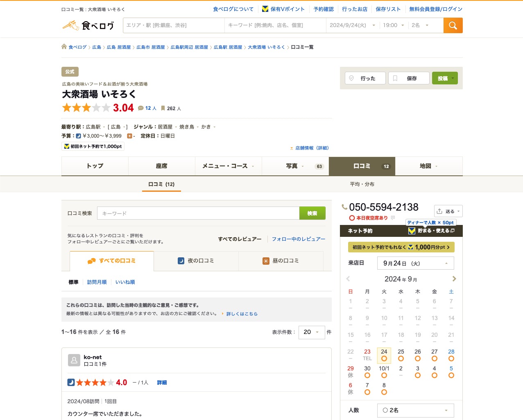Image resolution: width=523 pixels, height=420 pixels.
Task: Click the green 検索 search button
Action: [x=312, y=213]
